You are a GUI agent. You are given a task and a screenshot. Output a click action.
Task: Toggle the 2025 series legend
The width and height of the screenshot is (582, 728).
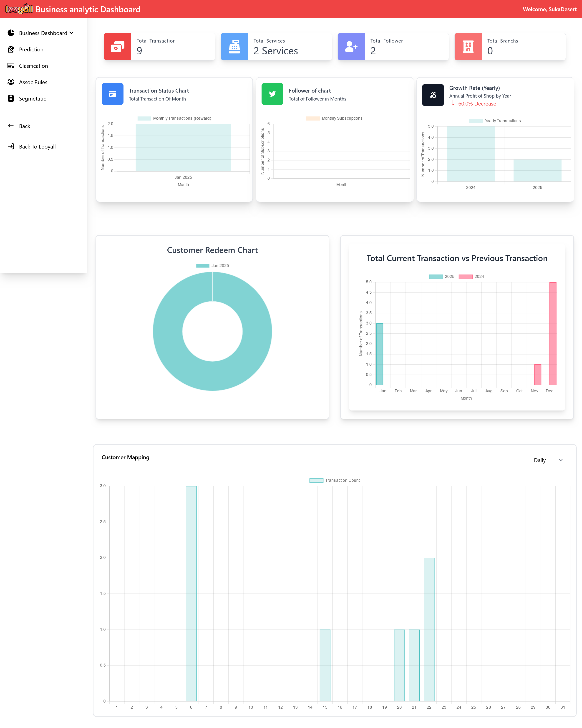coord(442,276)
